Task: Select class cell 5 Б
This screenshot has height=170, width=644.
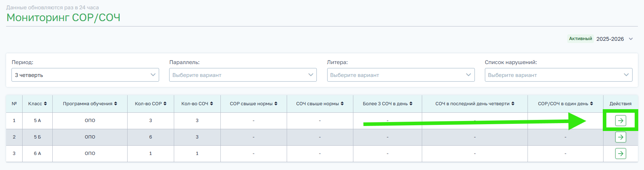Action: (37, 137)
